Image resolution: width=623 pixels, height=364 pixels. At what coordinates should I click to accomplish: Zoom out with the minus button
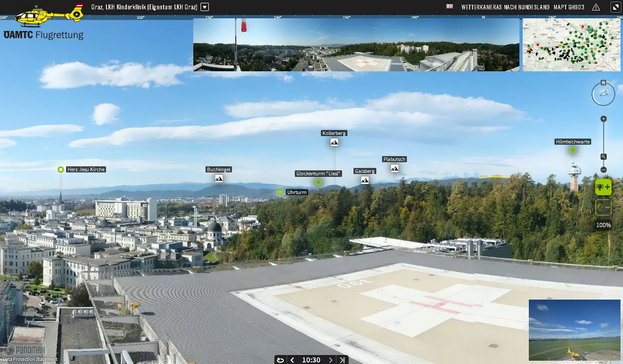click(604, 170)
